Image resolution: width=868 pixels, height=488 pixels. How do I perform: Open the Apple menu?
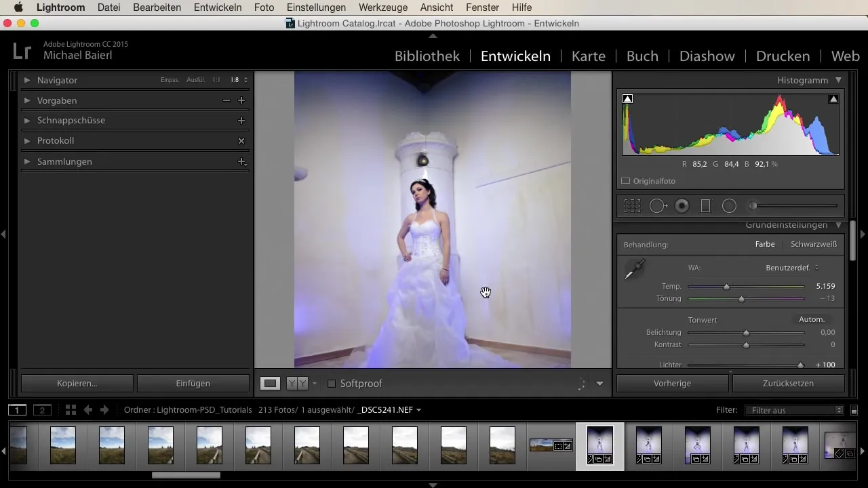coord(18,7)
